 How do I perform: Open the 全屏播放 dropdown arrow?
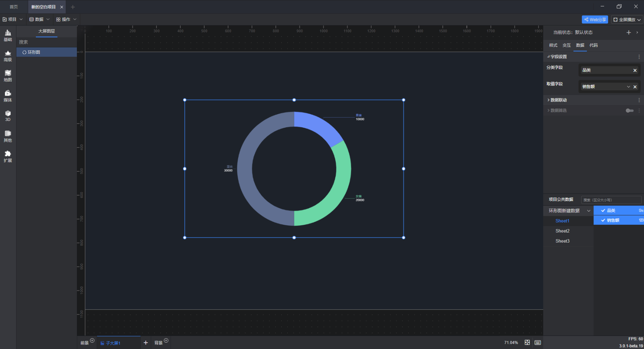639,20
